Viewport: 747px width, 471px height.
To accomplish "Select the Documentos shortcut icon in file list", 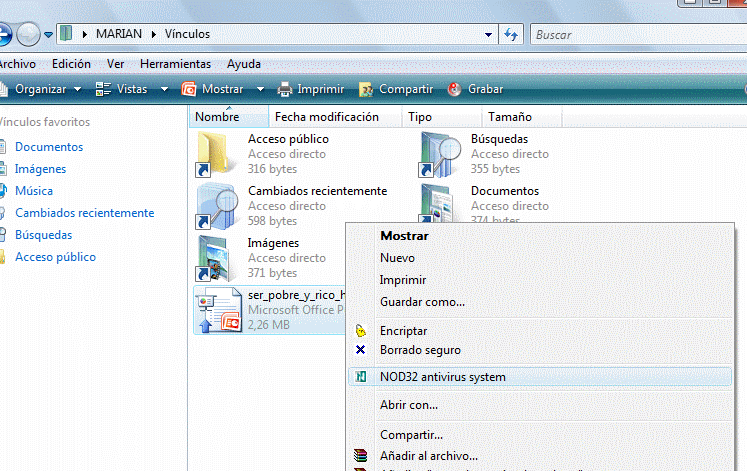I will click(x=438, y=203).
